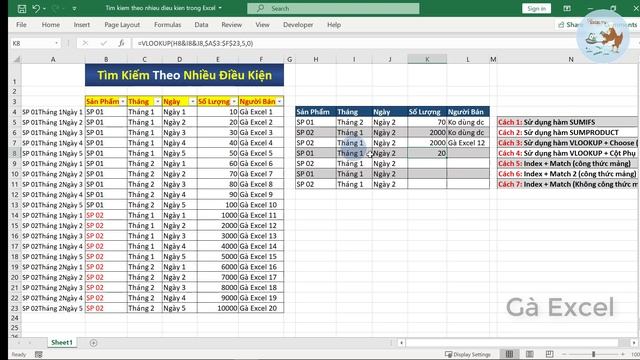Open the Review tab
The image size is (640, 360).
pyautogui.click(x=231, y=25)
